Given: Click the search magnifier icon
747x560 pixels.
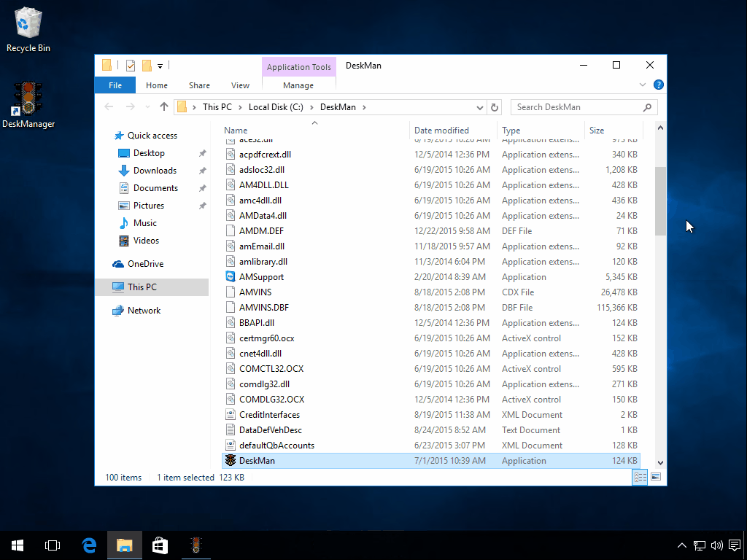Looking at the screenshot, I should (x=647, y=107).
